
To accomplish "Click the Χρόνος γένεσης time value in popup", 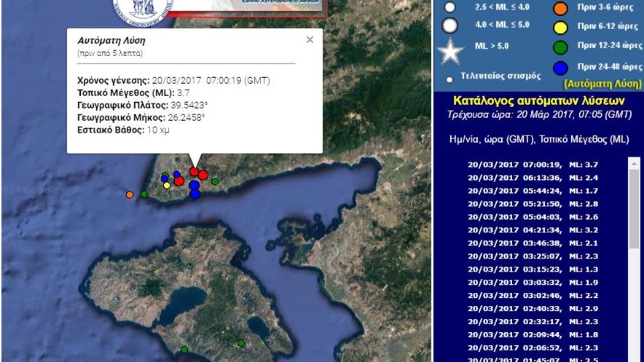I will (x=211, y=80).
